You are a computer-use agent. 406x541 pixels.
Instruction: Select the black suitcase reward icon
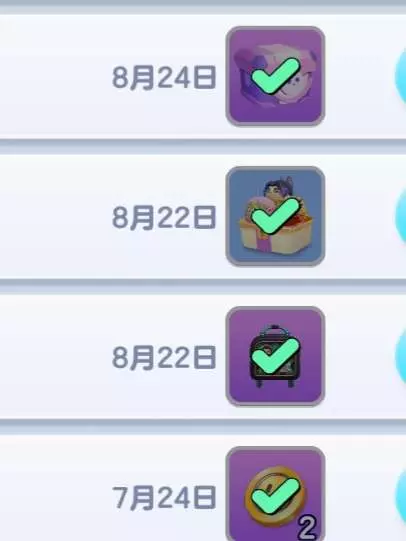click(275, 357)
